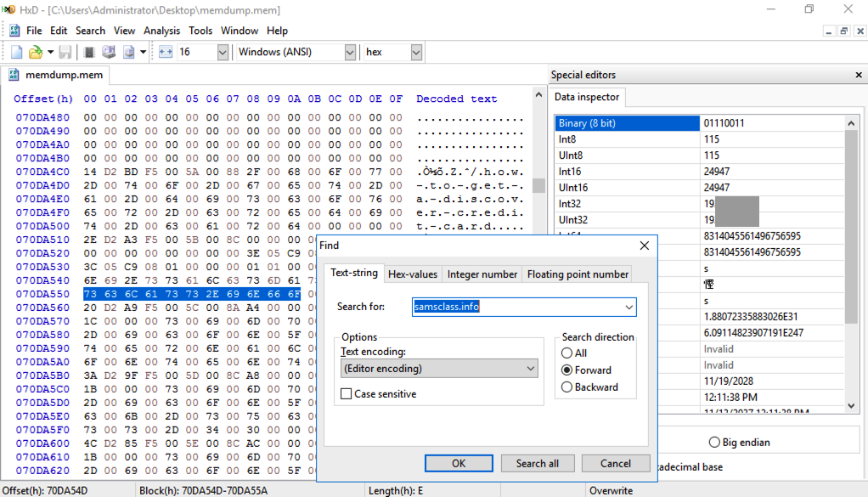Viewport: 868px width, 497px height.
Task: Select the All search direction radio
Action: click(566, 353)
